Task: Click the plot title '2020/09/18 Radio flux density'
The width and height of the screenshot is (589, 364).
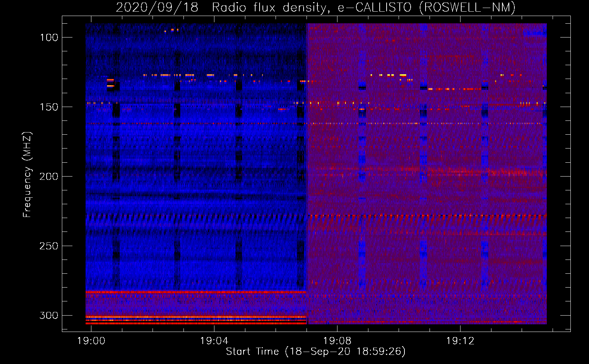Action: (x=316, y=7)
